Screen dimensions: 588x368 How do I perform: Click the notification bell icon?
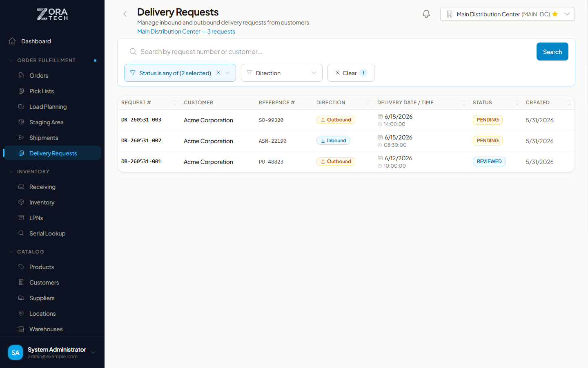coord(426,14)
